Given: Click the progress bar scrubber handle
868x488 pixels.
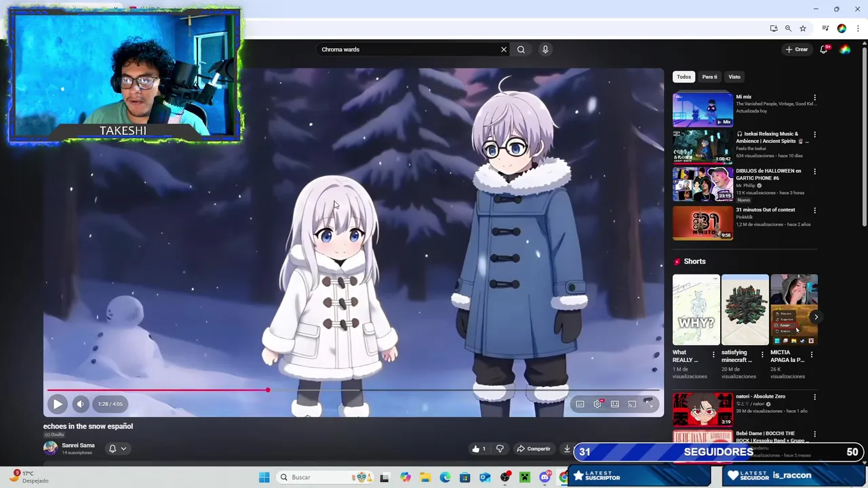Looking at the screenshot, I should [268, 390].
